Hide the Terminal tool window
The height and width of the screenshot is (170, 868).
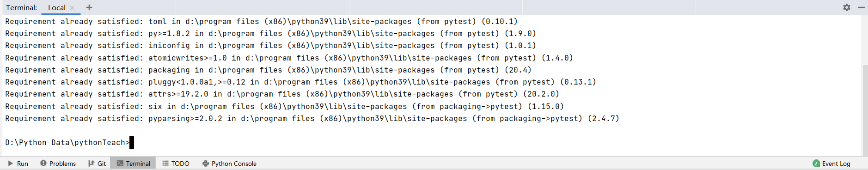point(862,7)
